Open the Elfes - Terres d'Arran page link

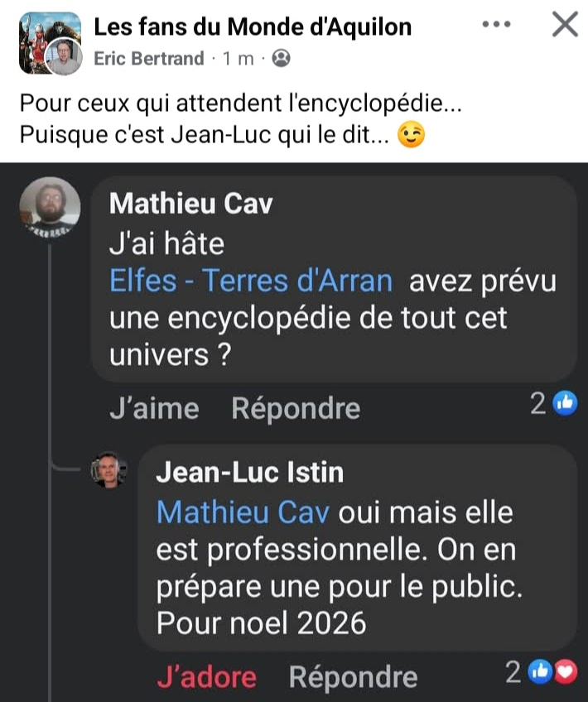tap(251, 281)
